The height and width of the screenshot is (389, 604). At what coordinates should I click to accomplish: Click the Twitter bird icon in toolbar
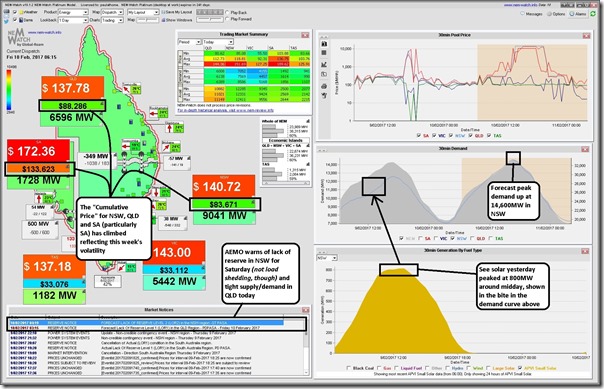pos(7,20)
